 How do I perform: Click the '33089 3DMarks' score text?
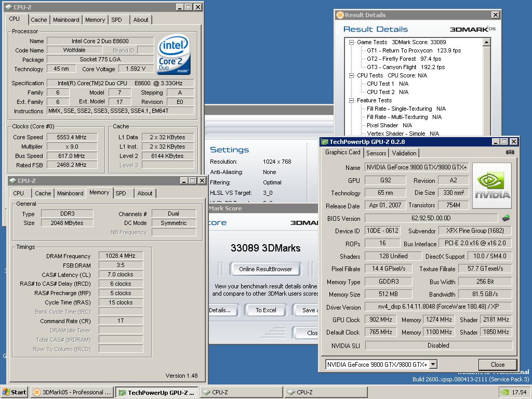tap(265, 248)
